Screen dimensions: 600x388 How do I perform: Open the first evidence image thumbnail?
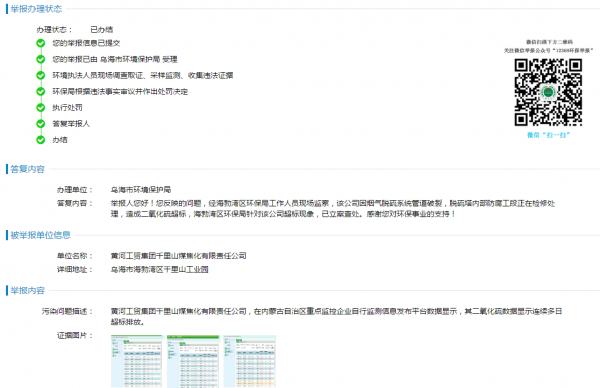[137, 361]
